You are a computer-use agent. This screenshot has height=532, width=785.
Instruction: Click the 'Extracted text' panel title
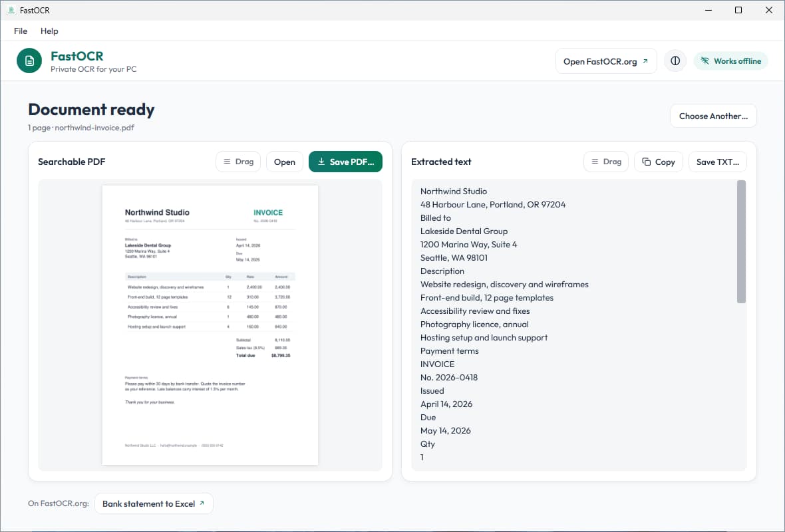[x=441, y=162]
